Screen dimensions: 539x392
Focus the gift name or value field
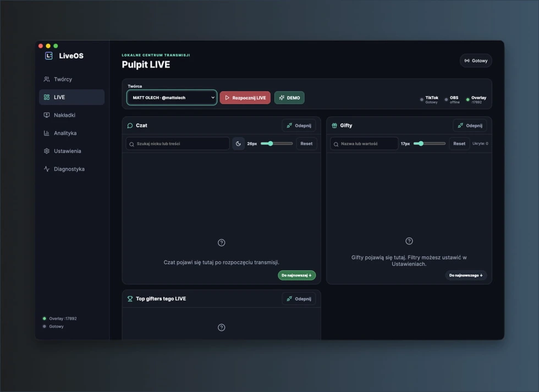pos(364,143)
